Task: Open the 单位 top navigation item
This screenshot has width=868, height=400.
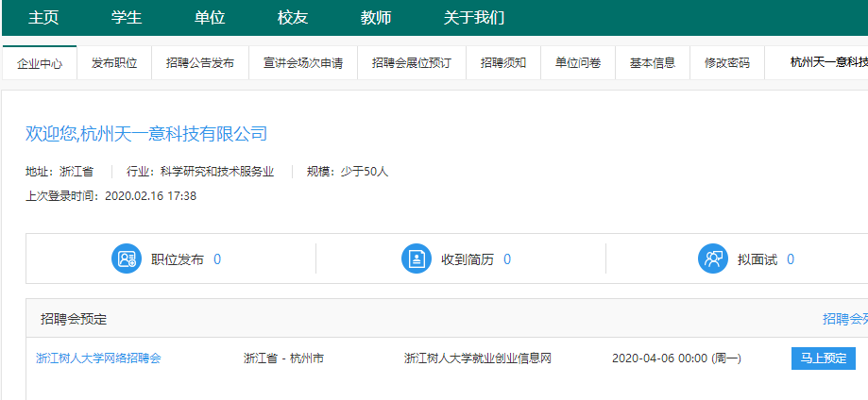Action: tap(210, 18)
